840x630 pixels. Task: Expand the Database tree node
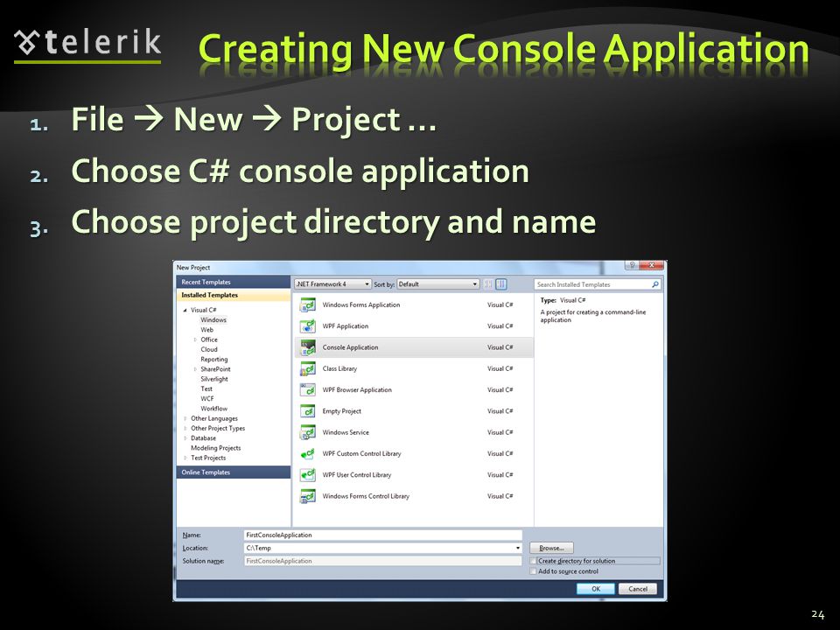point(185,438)
